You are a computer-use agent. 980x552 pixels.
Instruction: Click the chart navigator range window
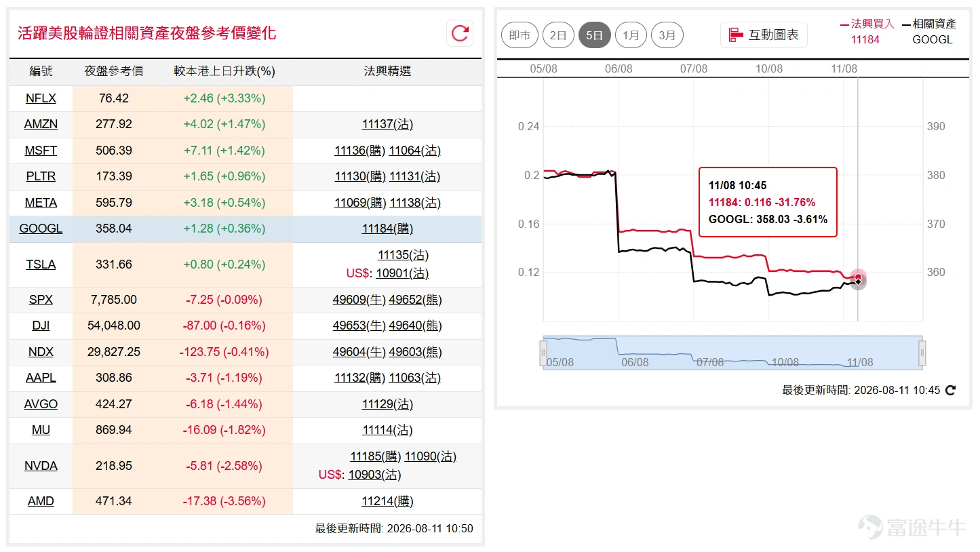[732, 353]
